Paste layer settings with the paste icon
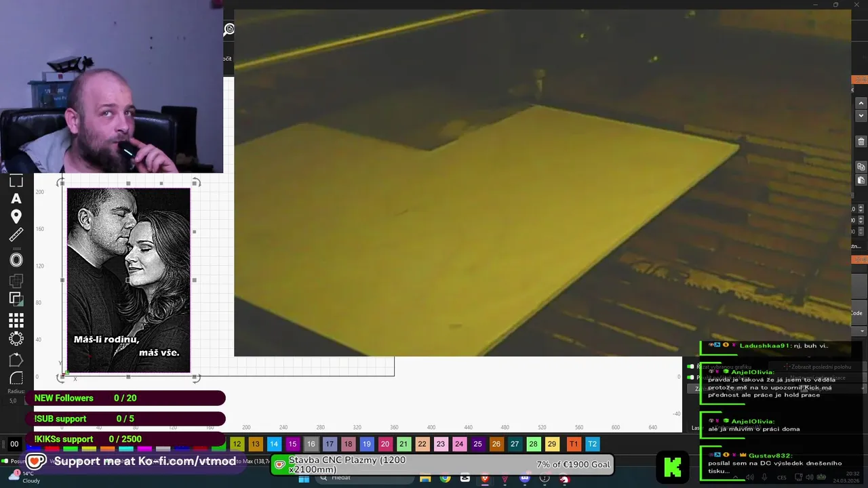Viewport: 868px width, 488px height. coord(861,180)
